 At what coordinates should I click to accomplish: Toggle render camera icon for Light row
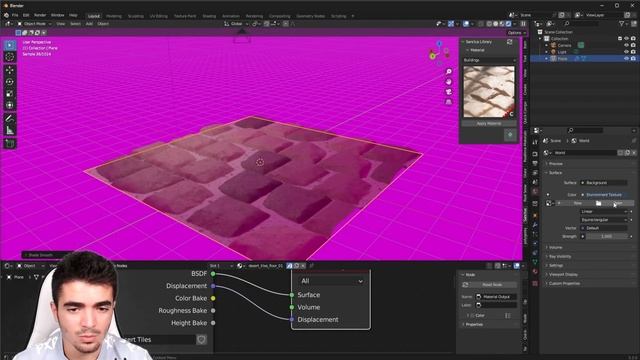pyautogui.click(x=633, y=52)
